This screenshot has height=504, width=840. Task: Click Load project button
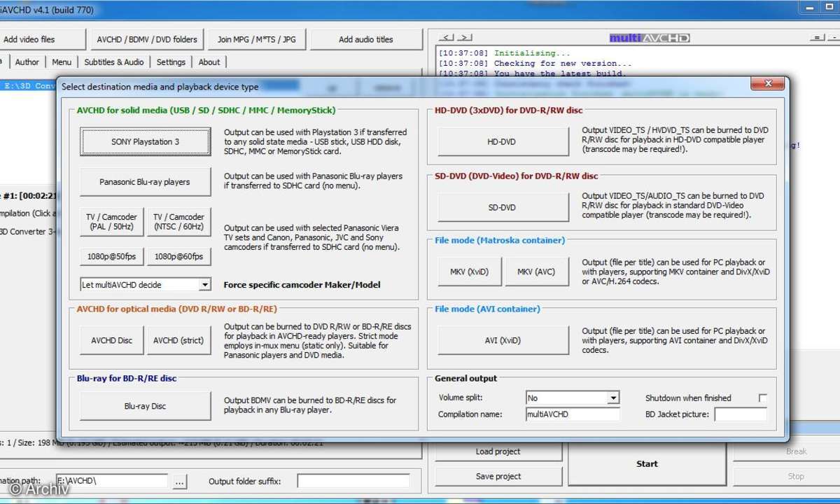[498, 451]
